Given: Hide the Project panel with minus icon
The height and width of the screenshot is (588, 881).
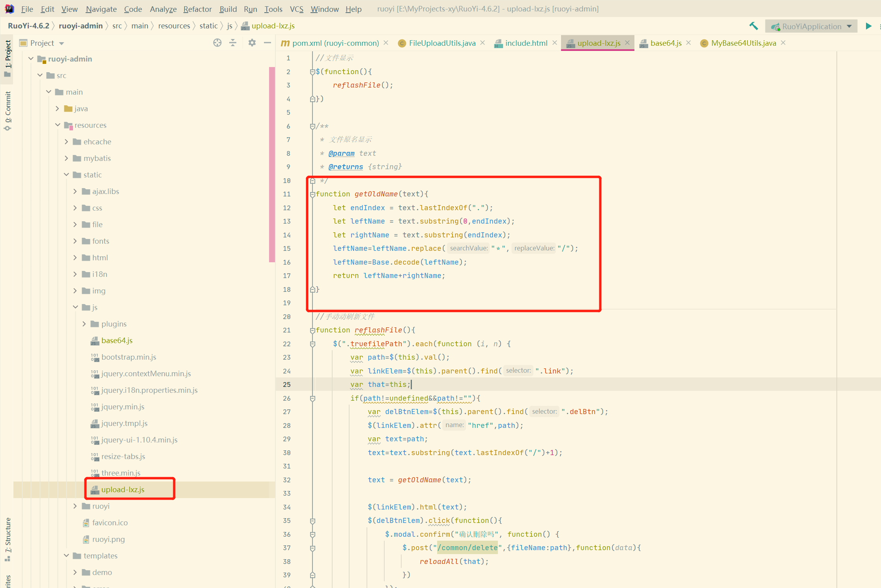Looking at the screenshot, I should pyautogui.click(x=267, y=43).
